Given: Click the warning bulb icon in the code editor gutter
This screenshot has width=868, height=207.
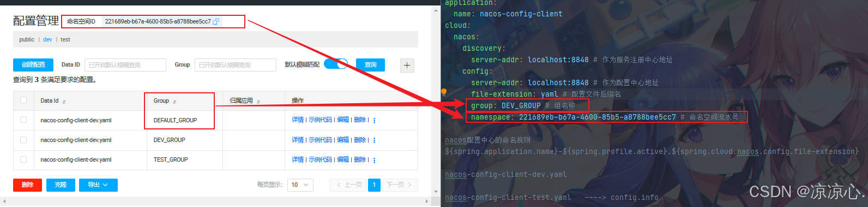Looking at the screenshot, I should click(x=444, y=92).
